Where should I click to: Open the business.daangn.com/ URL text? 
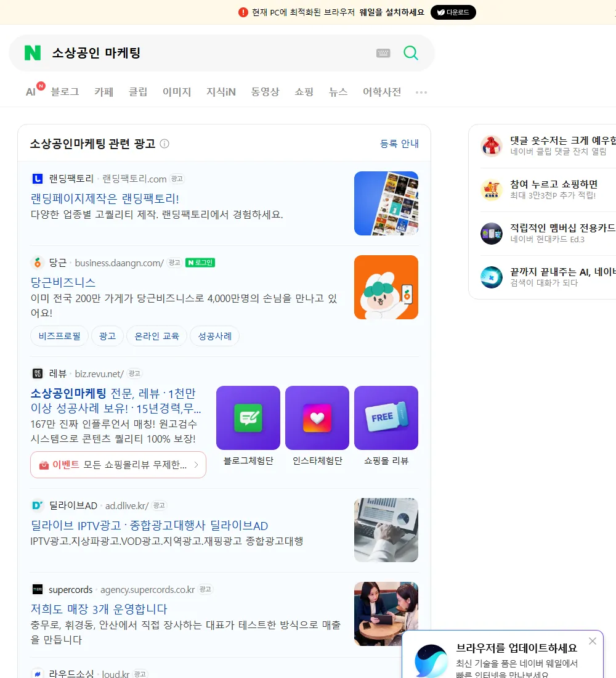click(120, 263)
